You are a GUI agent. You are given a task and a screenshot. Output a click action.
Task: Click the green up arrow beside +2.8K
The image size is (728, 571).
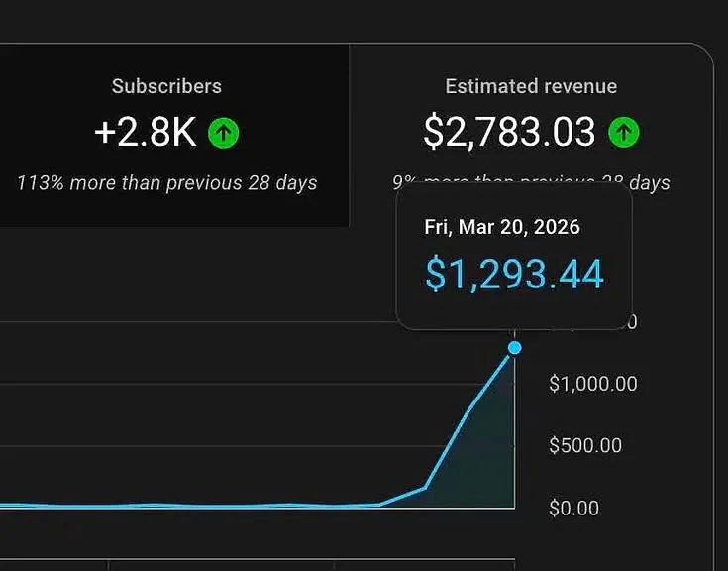click(x=223, y=133)
